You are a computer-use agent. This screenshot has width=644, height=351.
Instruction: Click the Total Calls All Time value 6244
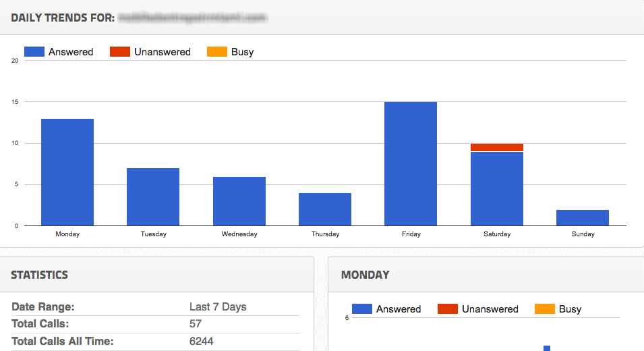(x=201, y=342)
